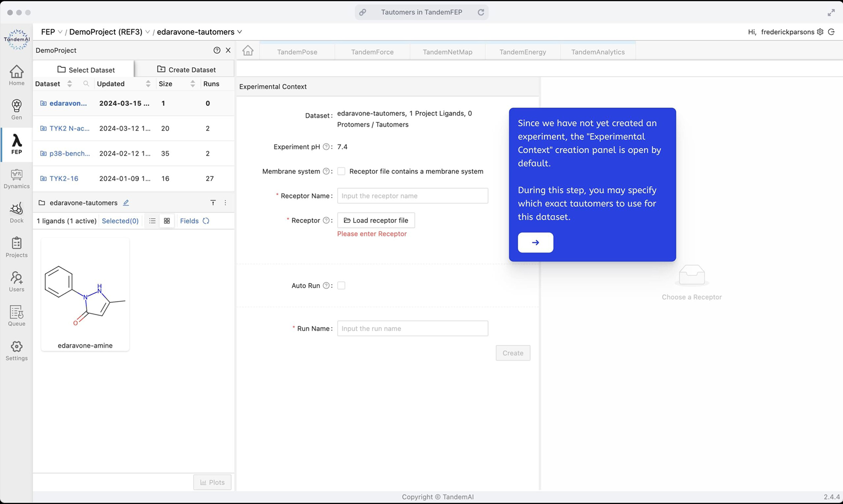The width and height of the screenshot is (843, 504).
Task: Switch ligand view to list layout
Action: pos(152,221)
